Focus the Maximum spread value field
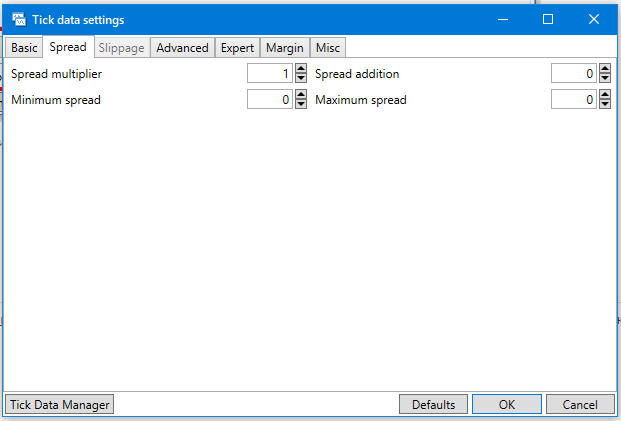621x421 pixels. (x=573, y=99)
